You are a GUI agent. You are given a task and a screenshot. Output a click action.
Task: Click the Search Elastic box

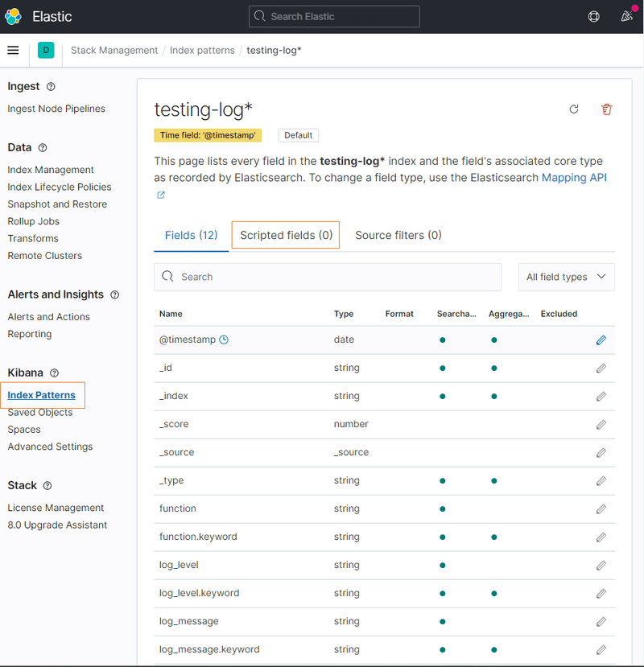pos(334,16)
